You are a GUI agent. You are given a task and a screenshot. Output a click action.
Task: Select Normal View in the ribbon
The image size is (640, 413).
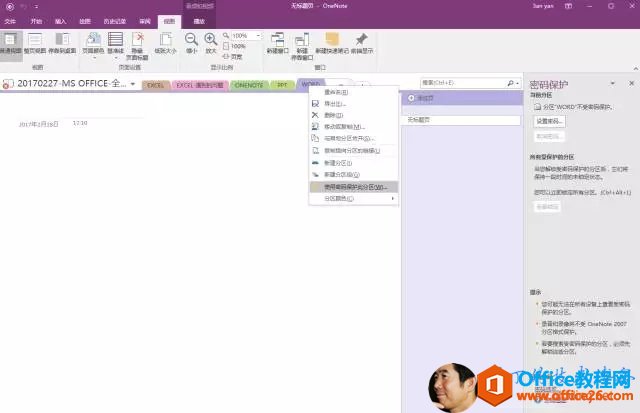pos(11,44)
